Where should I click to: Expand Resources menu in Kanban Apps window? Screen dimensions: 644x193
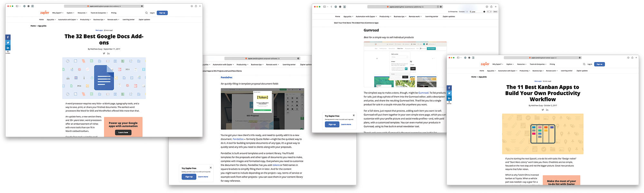point(522,64)
